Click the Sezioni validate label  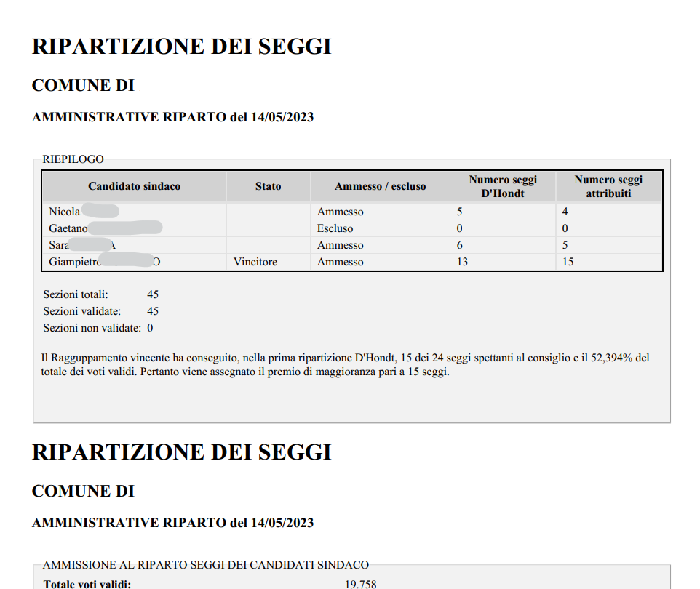[81, 311]
